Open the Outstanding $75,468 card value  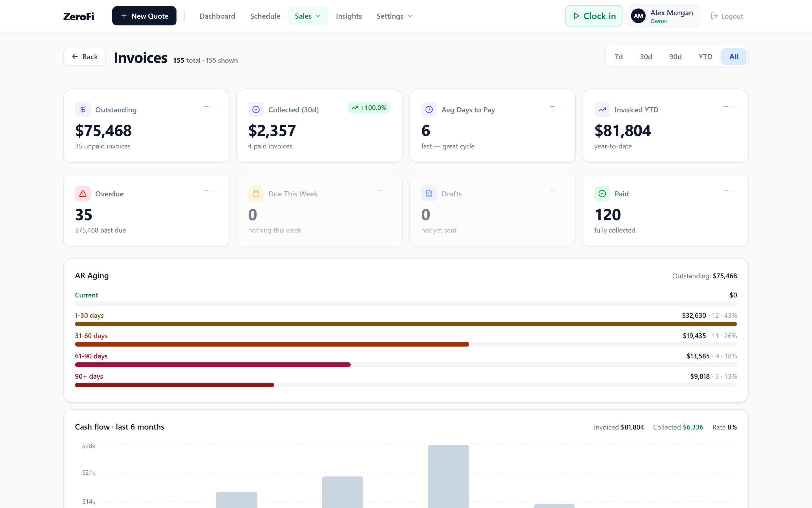[x=103, y=130]
